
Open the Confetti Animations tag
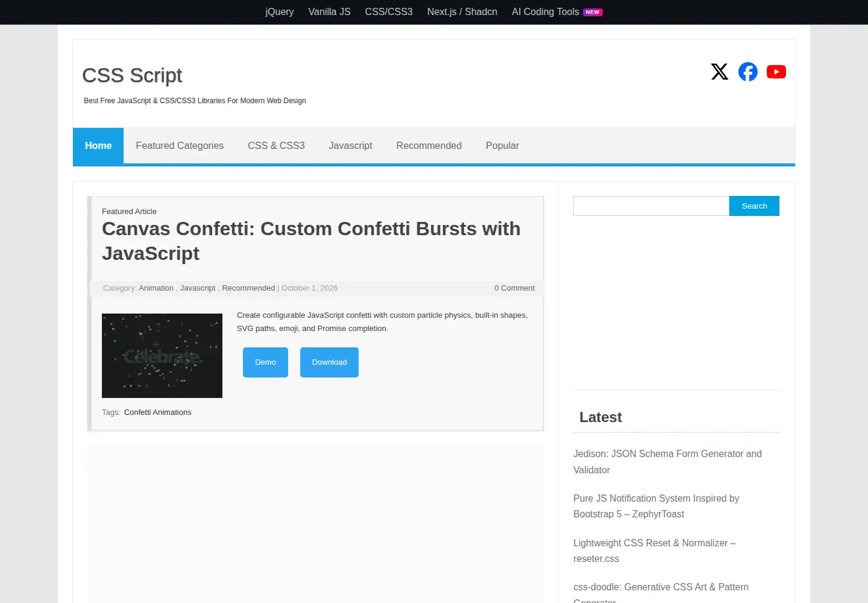click(158, 412)
